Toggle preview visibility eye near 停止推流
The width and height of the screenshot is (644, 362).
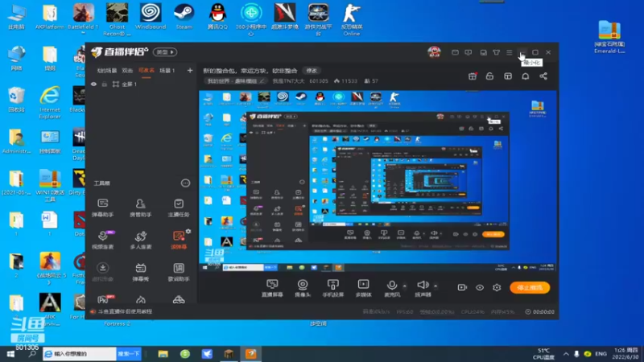pos(480,287)
